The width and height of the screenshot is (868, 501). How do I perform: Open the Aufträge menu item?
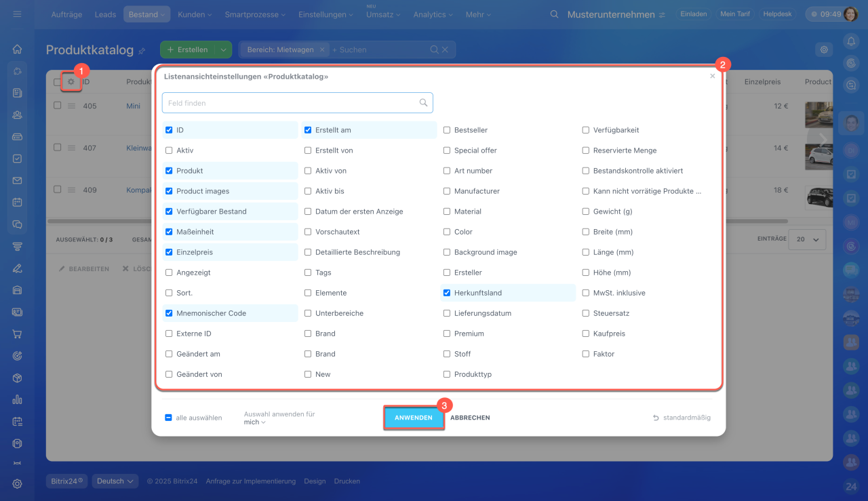tap(68, 14)
